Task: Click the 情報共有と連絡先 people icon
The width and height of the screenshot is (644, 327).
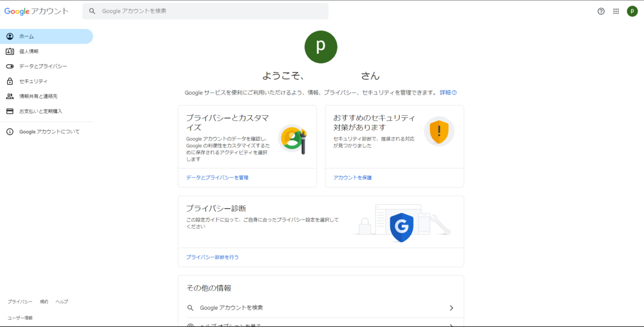Action: (x=10, y=96)
